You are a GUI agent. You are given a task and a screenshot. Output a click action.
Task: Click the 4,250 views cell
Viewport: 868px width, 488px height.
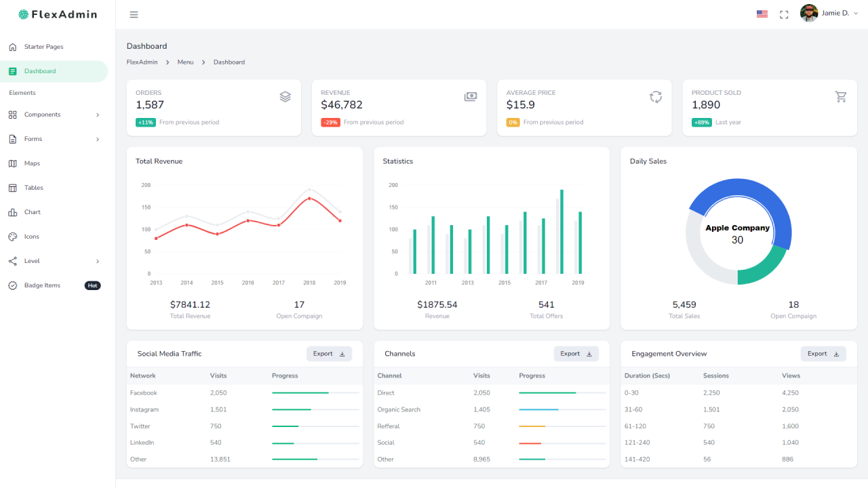click(x=791, y=393)
